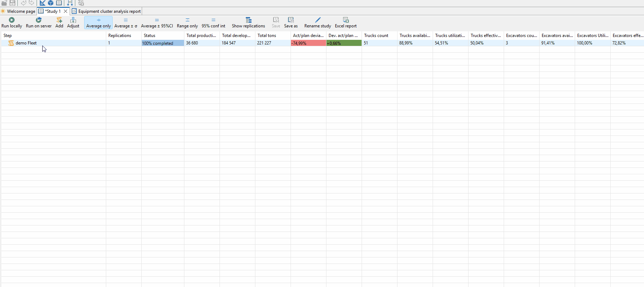Viewport: 644px width, 287px height.
Task: Click the Act/plan devia... column header
Action: pos(308,36)
